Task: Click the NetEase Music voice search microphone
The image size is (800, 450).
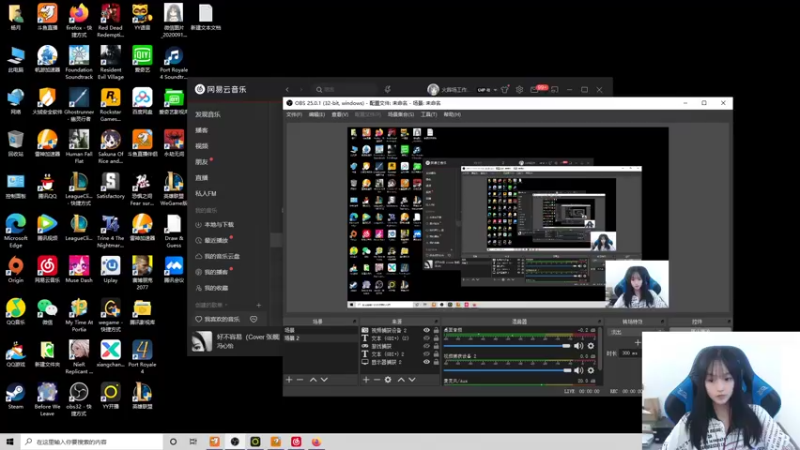Action: pos(388,89)
